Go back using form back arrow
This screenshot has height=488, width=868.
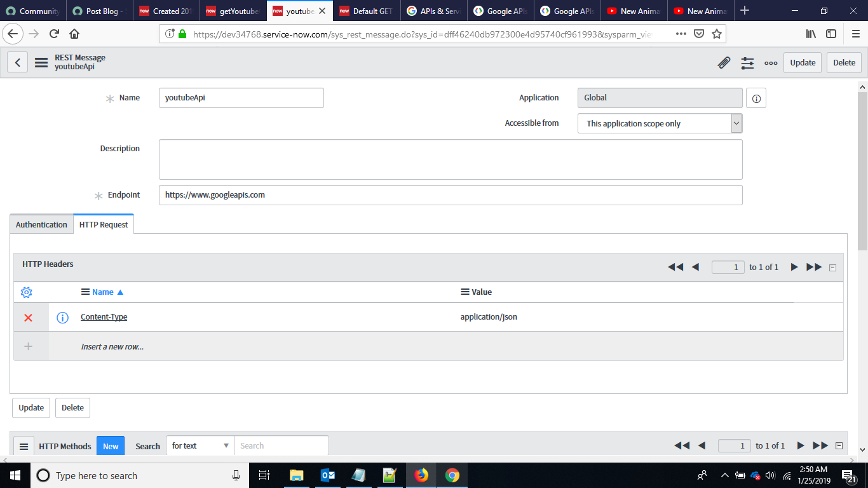(x=17, y=62)
